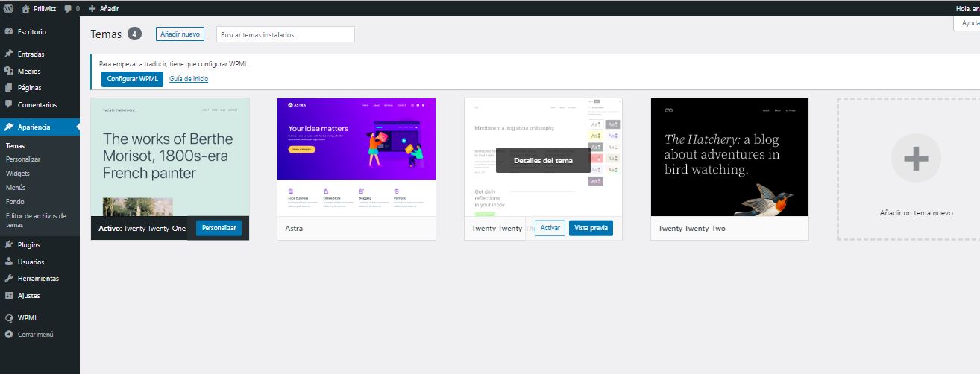The width and height of the screenshot is (980, 374).
Task: Click the Herramientas wrench icon
Action: click(8, 279)
